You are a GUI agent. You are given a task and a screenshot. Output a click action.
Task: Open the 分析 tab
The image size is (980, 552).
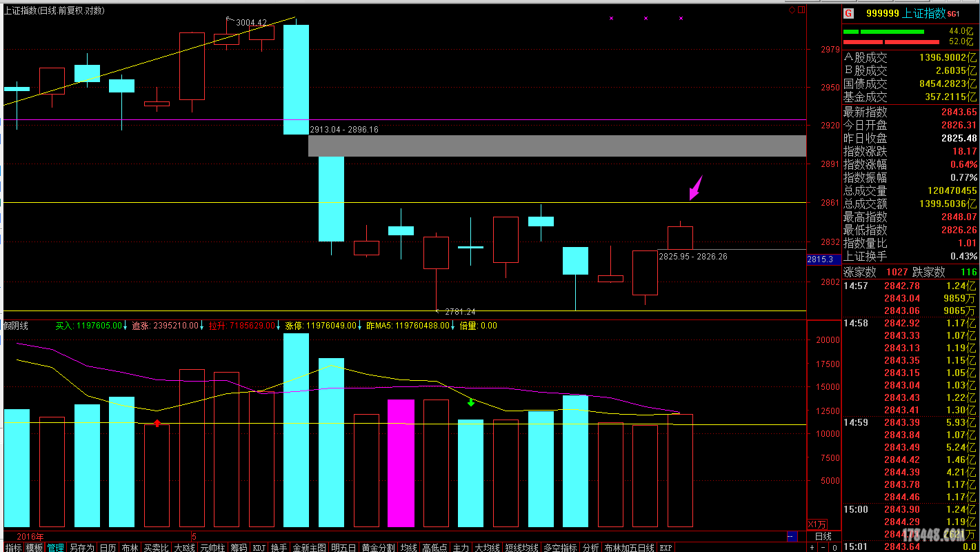tap(590, 547)
